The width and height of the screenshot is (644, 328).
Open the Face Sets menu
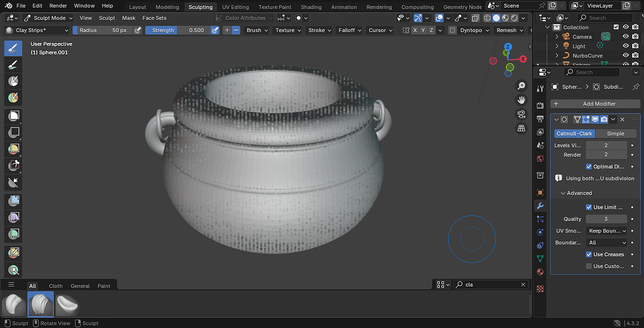tap(155, 18)
